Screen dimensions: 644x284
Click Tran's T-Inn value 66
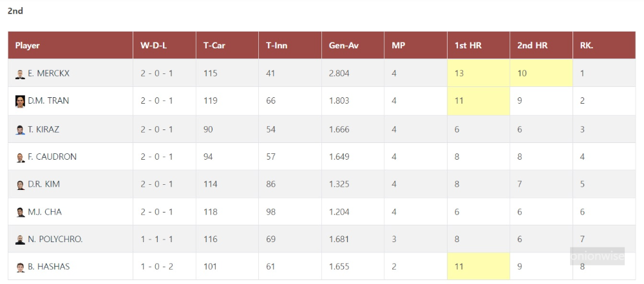tap(270, 100)
